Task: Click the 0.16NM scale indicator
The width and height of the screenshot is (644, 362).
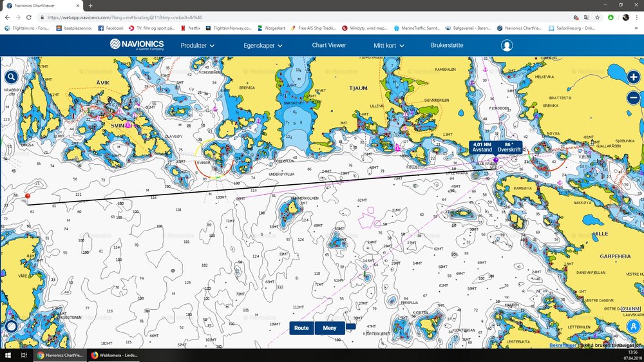Action: click(630, 309)
